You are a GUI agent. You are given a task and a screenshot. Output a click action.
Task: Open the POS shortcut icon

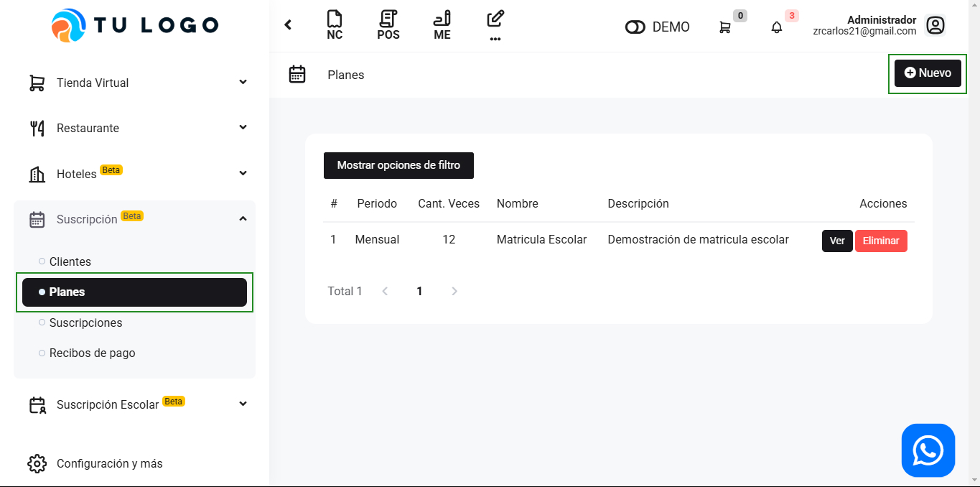[388, 19]
